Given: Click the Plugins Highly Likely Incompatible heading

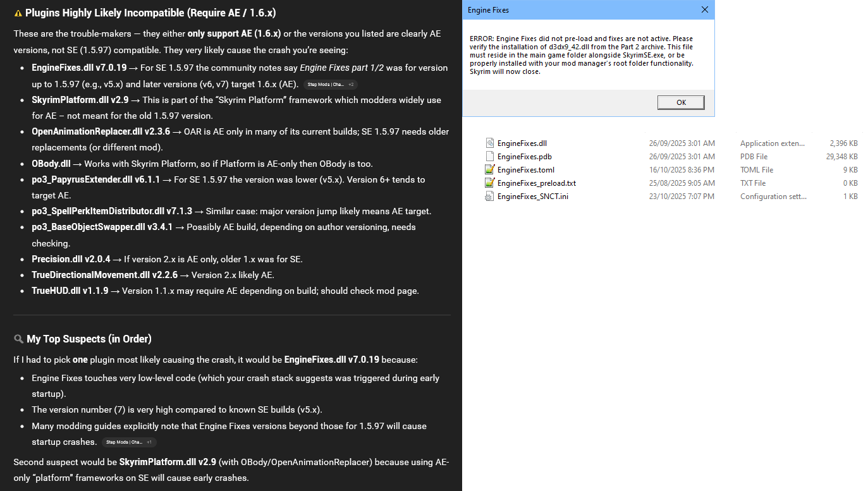Looking at the screenshot, I should 150,13.
